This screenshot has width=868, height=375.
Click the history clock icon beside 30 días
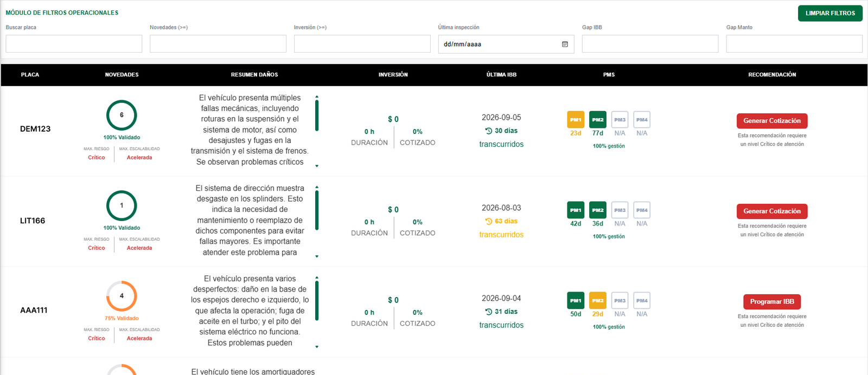[x=489, y=131]
